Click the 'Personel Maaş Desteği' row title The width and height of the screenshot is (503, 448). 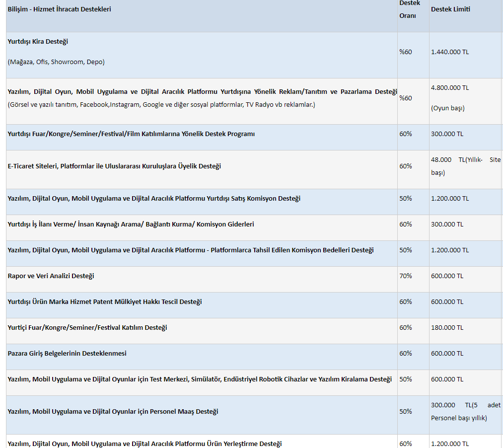(113, 412)
